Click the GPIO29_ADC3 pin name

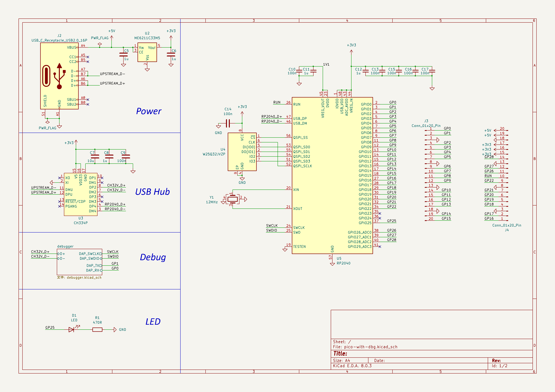coord(359,247)
